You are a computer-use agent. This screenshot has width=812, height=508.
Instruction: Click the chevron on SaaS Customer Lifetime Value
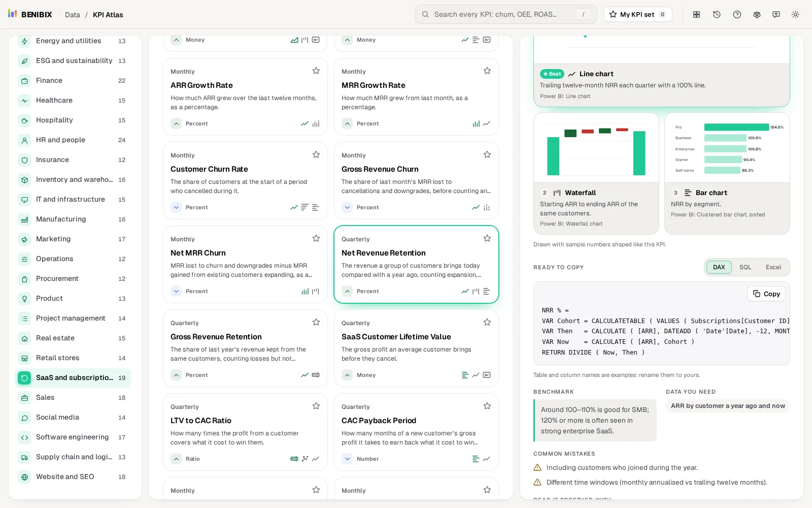click(347, 375)
